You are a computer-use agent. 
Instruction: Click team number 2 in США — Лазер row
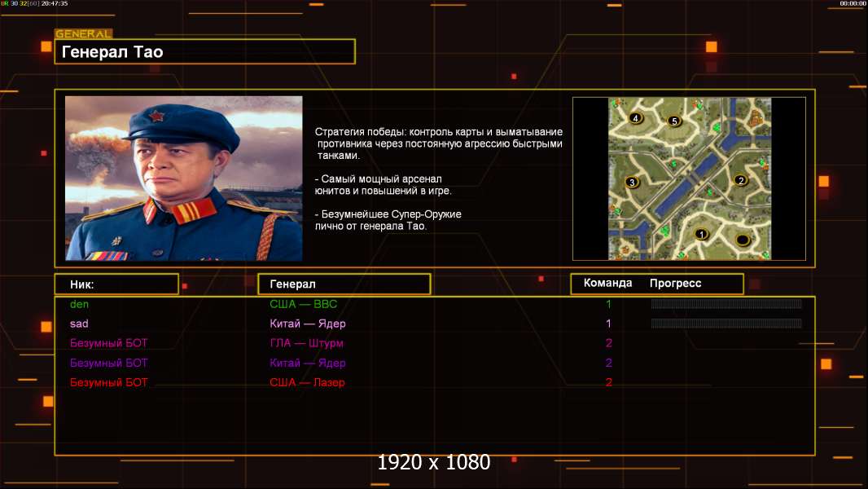click(x=608, y=382)
